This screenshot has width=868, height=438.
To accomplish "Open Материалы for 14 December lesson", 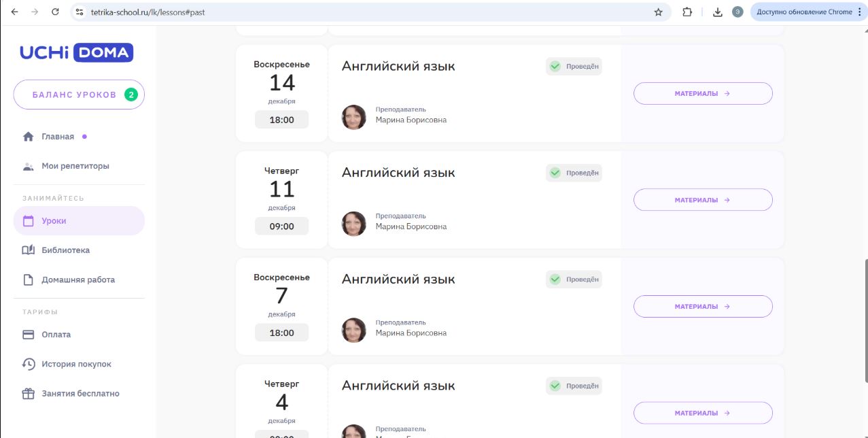I will pyautogui.click(x=703, y=94).
